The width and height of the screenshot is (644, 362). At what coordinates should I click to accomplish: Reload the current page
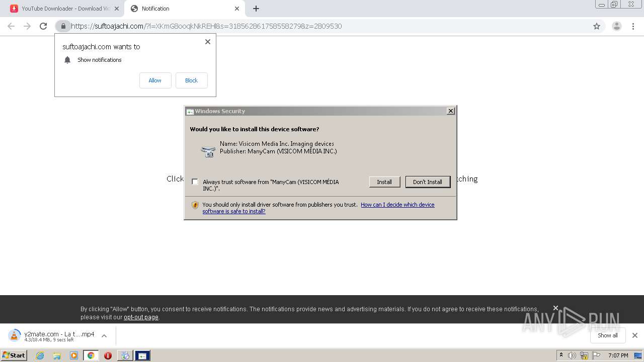(x=43, y=26)
